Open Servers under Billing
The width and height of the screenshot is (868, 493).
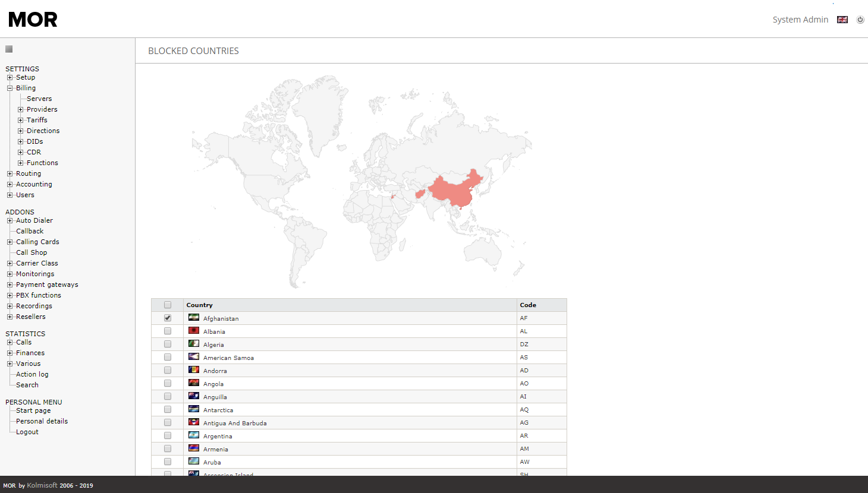click(x=39, y=99)
